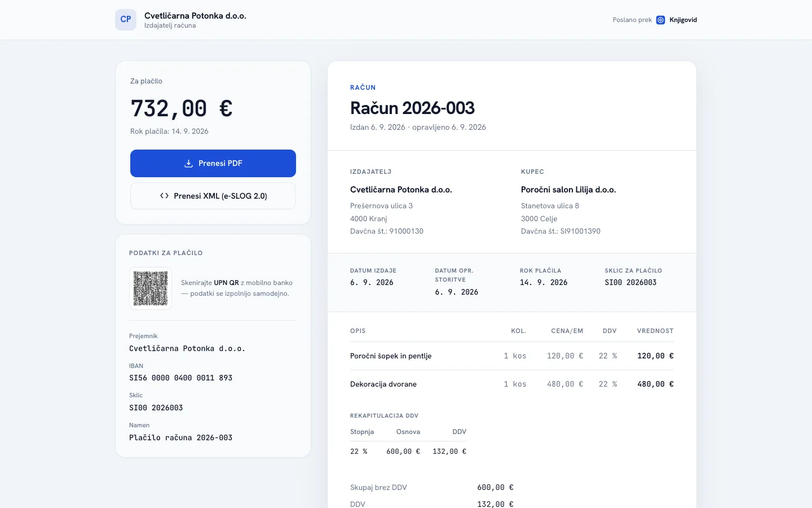Click the address "Stanetova ulica 8"

point(550,206)
